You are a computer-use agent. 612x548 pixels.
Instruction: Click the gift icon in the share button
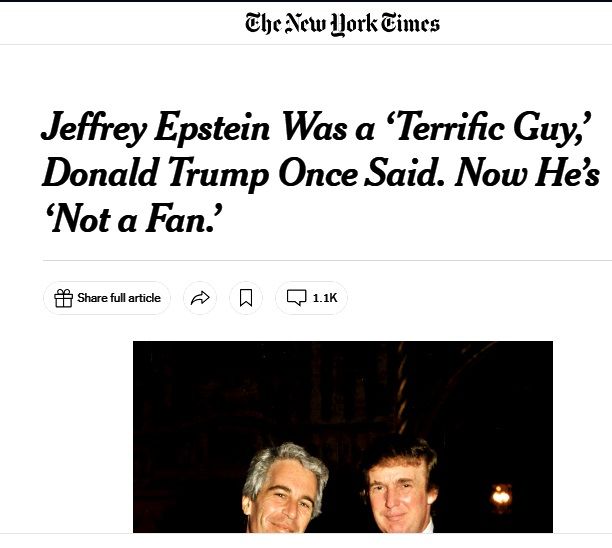63,298
